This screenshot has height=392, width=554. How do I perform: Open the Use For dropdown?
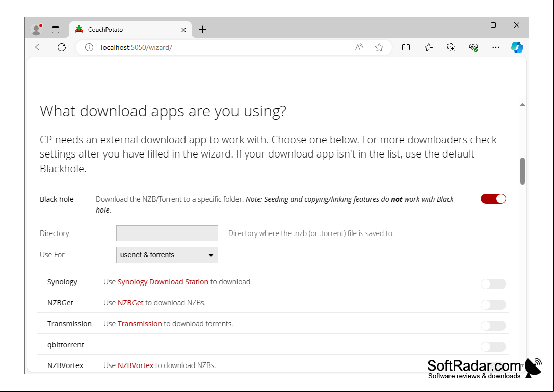167,255
